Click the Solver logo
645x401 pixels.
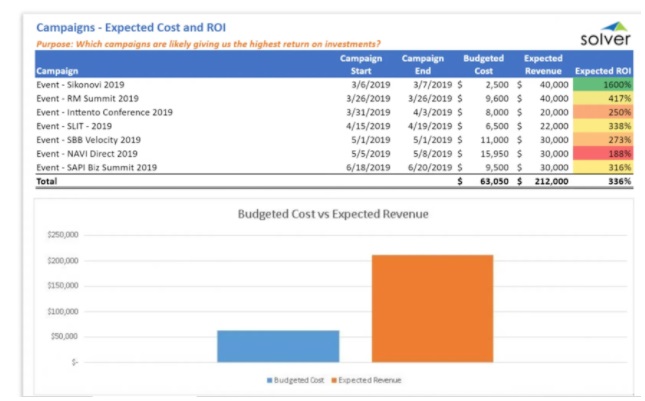(605, 34)
